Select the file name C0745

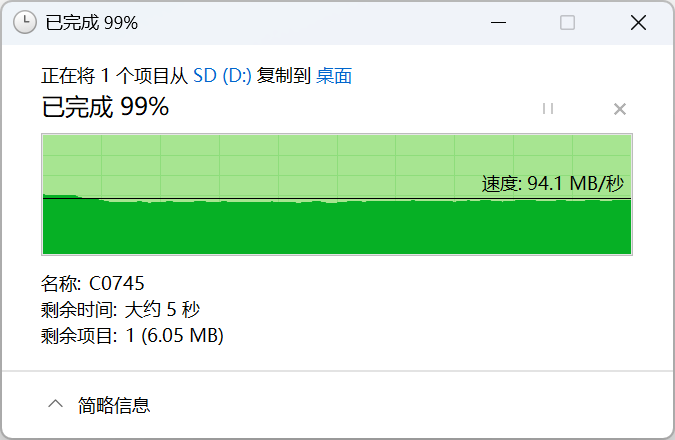point(117,283)
